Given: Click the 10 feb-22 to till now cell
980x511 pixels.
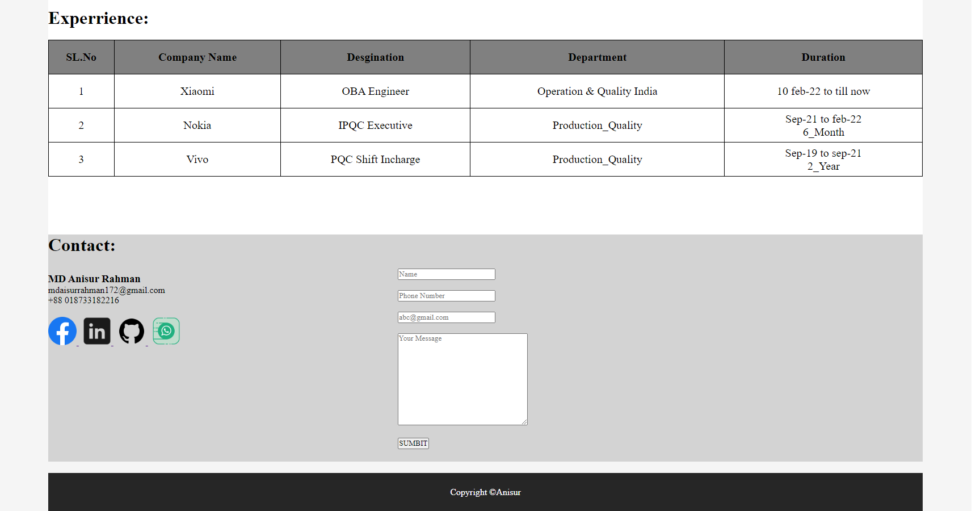Looking at the screenshot, I should click(823, 91).
